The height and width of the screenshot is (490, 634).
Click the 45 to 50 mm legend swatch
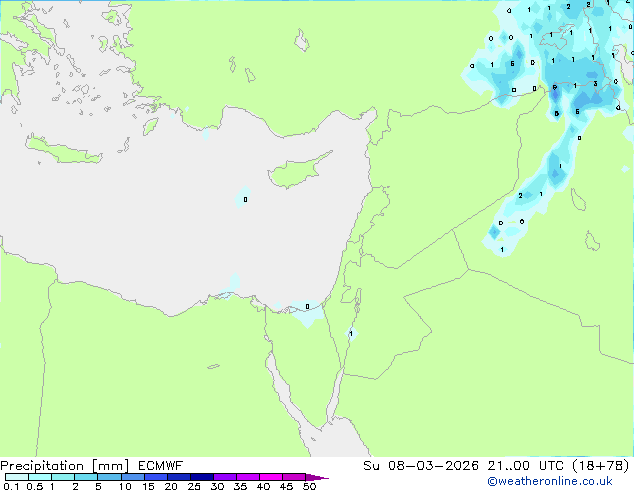294,477
